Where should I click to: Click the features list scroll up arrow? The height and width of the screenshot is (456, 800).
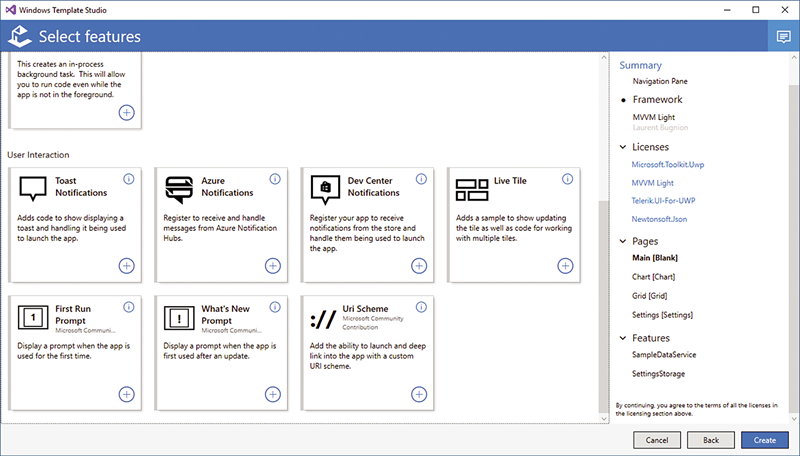point(604,57)
